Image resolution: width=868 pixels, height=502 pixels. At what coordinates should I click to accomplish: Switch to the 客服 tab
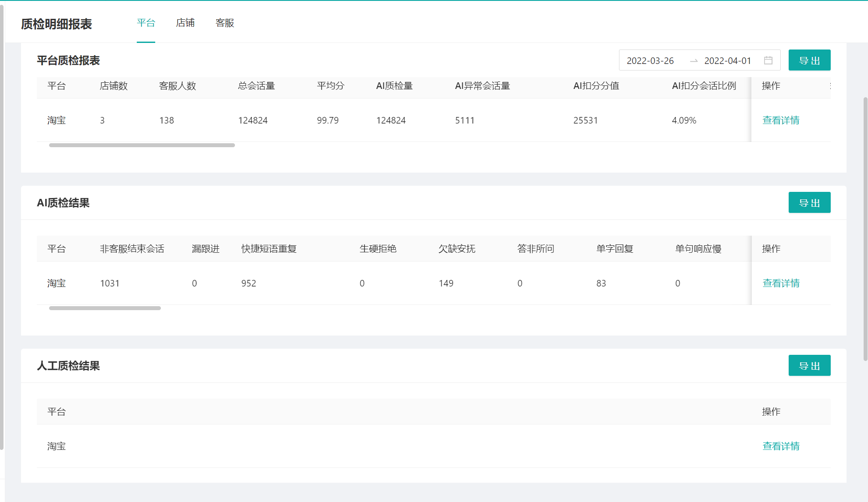coord(225,23)
